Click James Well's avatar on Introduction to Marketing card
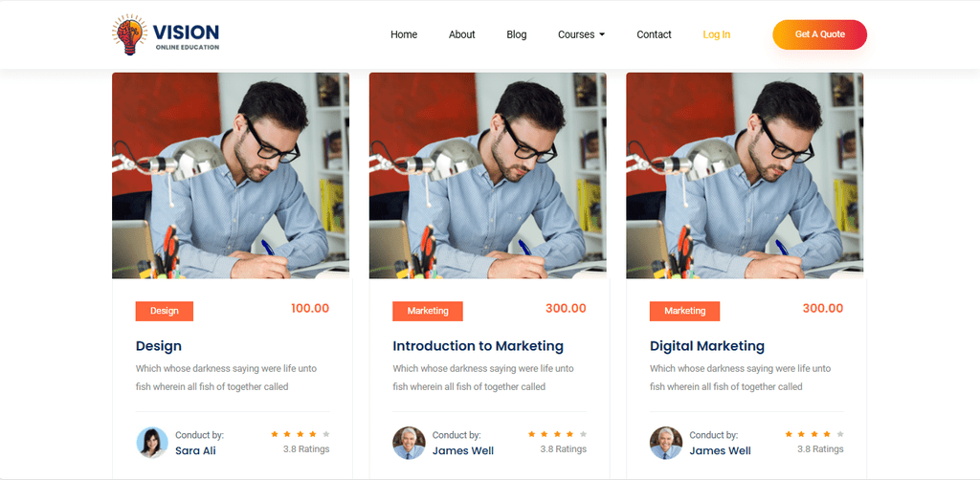980x480 pixels. click(409, 443)
